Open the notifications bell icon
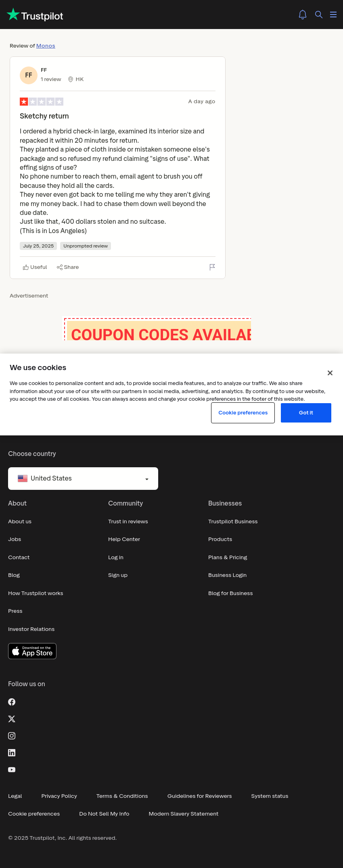Screen dimensions: 343x868 pyautogui.click(x=303, y=15)
